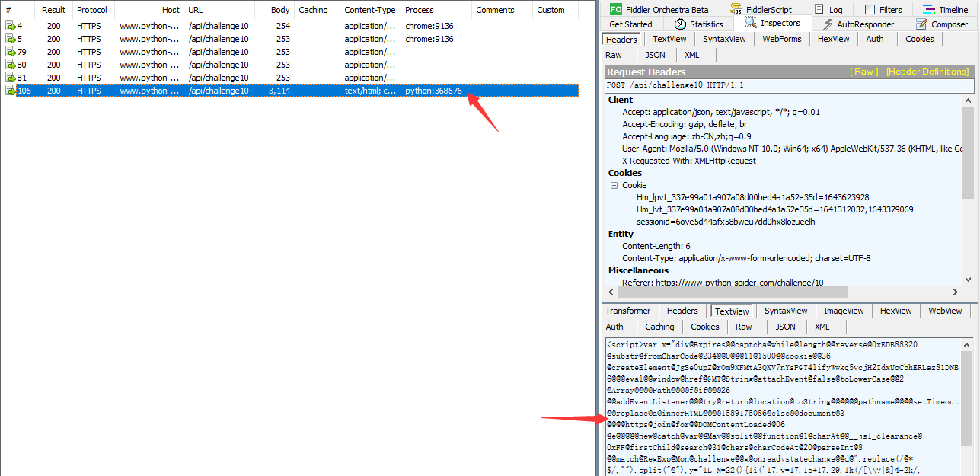Open the Log tab document icon
Viewport: 980px width, 476px height.
[819, 9]
